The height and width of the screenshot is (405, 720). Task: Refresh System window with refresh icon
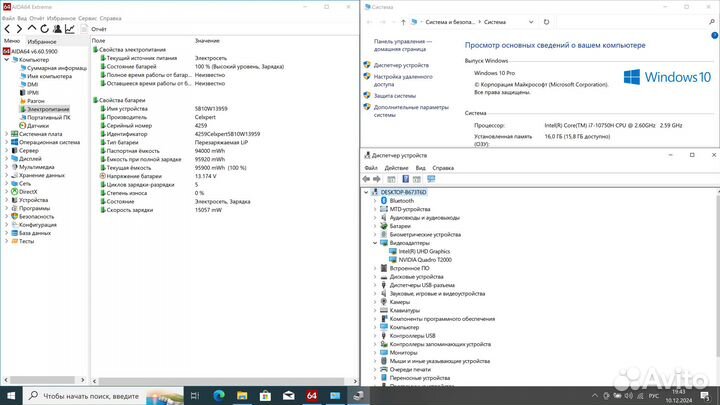(x=546, y=22)
